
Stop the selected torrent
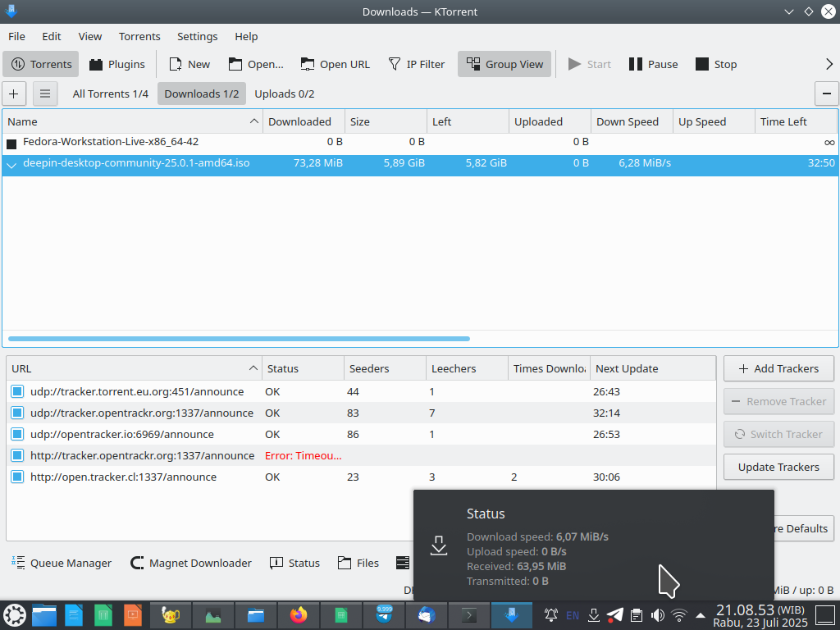[715, 64]
